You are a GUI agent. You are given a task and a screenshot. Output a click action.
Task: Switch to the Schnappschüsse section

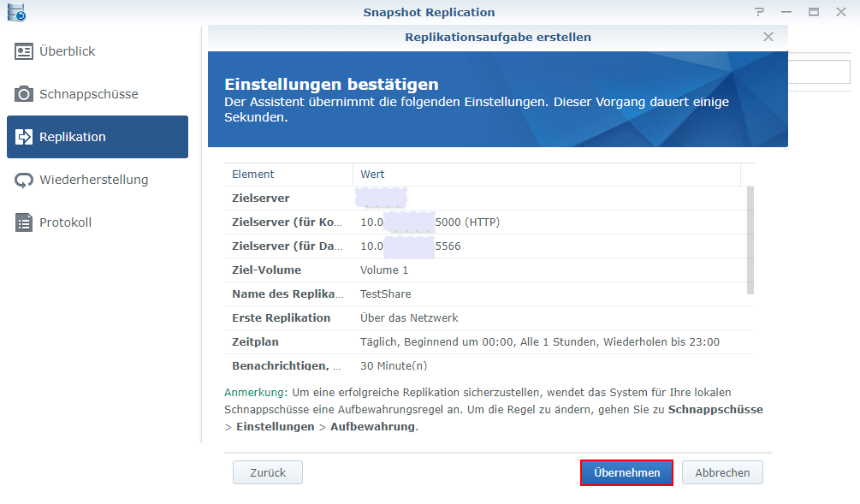[x=88, y=94]
